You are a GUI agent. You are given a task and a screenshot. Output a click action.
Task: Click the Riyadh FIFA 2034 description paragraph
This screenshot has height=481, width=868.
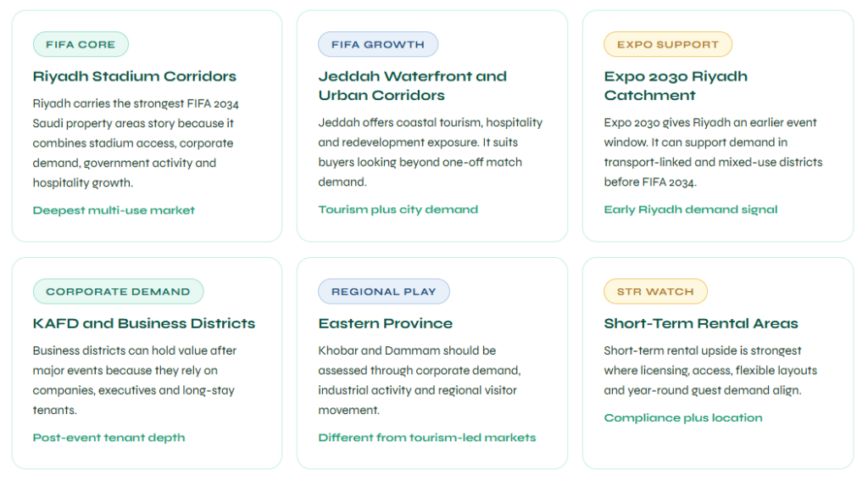click(x=136, y=143)
